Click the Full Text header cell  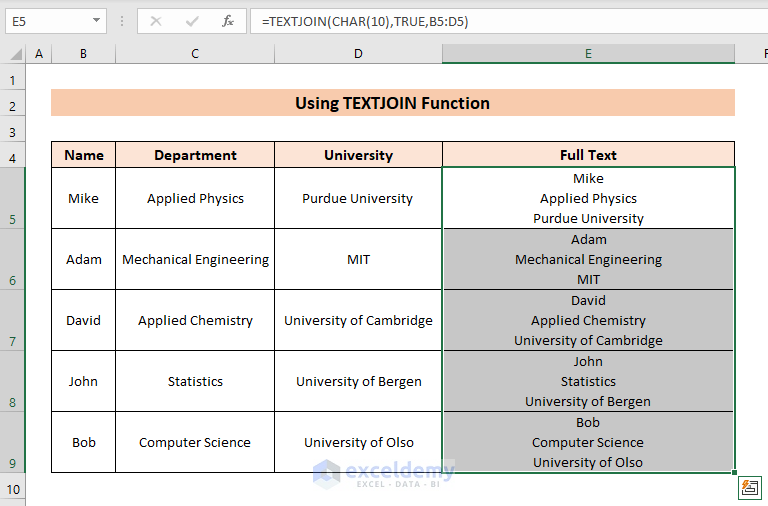click(588, 155)
